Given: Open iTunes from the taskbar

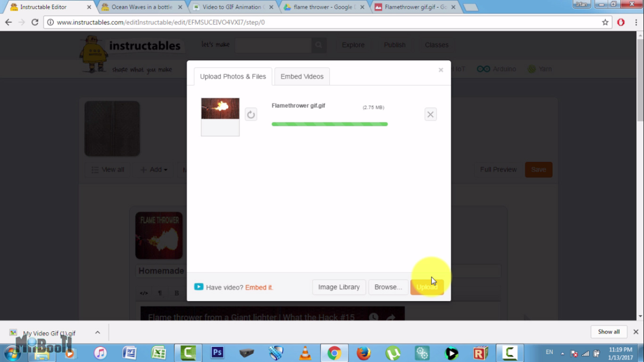Looking at the screenshot, I should [100, 353].
